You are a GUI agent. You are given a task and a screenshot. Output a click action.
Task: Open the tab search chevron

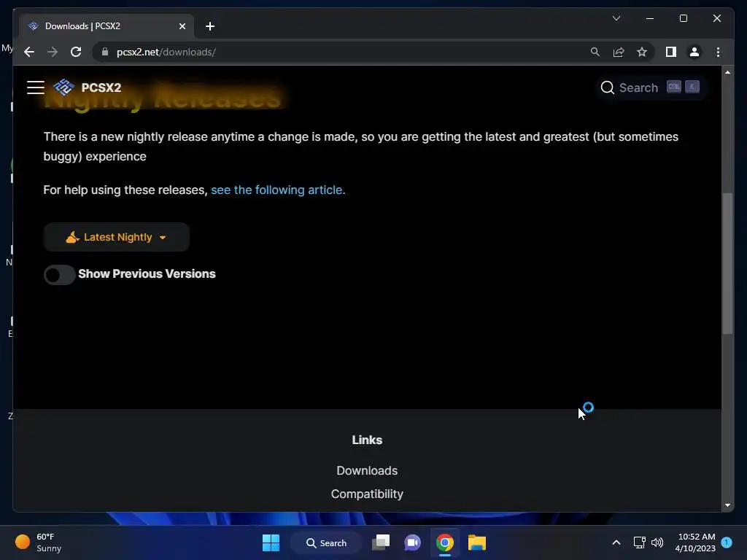(x=616, y=18)
